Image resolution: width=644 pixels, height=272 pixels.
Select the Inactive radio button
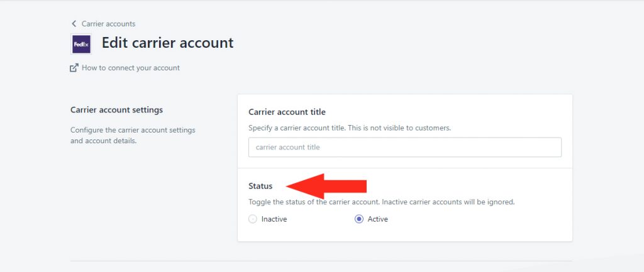253,219
